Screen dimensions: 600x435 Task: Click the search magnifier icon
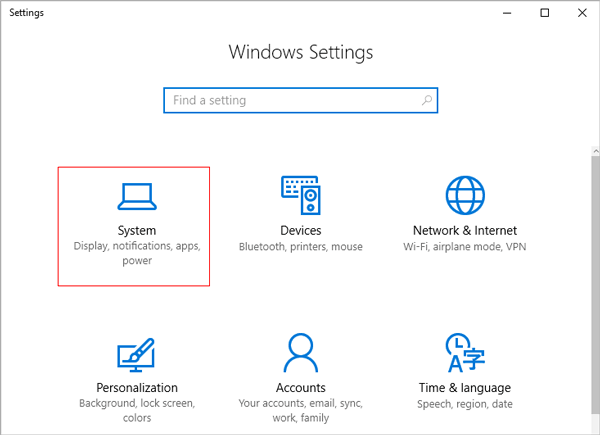pos(427,100)
